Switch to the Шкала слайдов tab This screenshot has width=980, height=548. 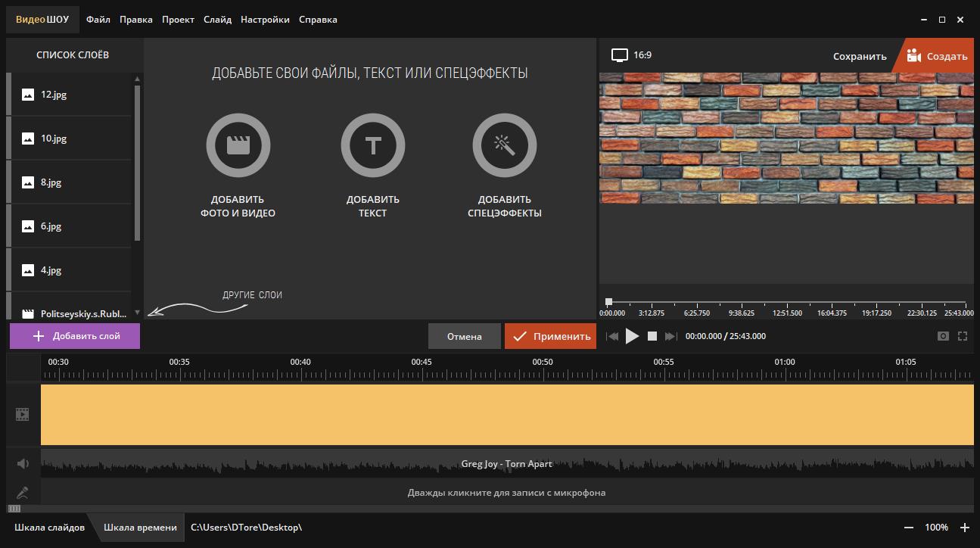49,528
